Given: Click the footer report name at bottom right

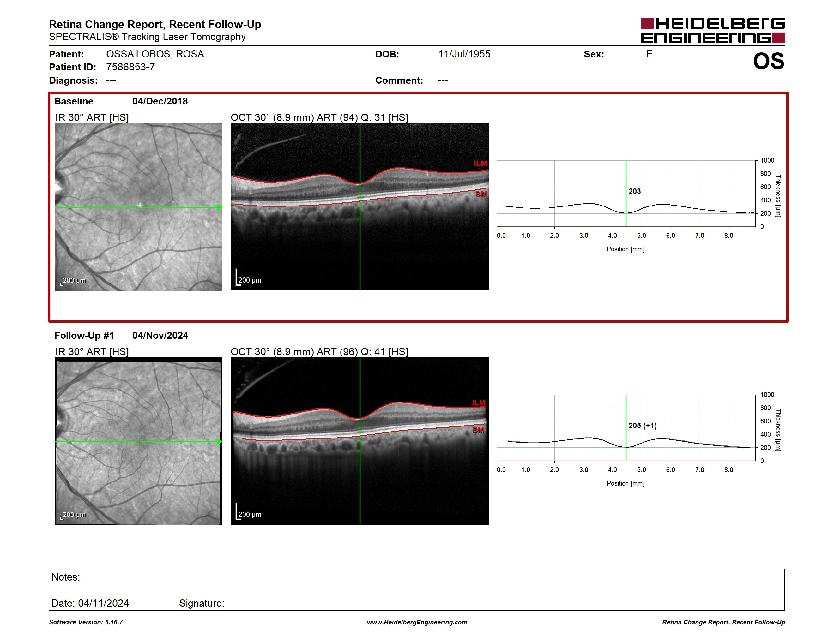Looking at the screenshot, I should click(724, 622).
